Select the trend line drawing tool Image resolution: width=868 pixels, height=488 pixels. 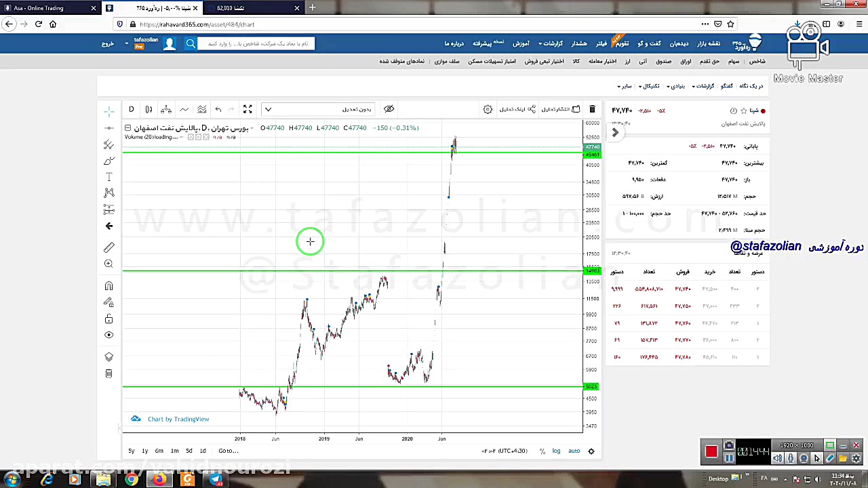click(109, 127)
